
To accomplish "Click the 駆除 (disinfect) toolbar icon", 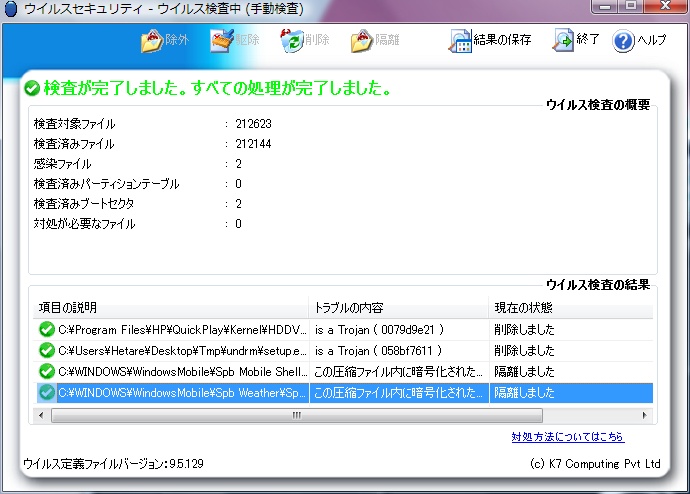I will click(x=222, y=41).
